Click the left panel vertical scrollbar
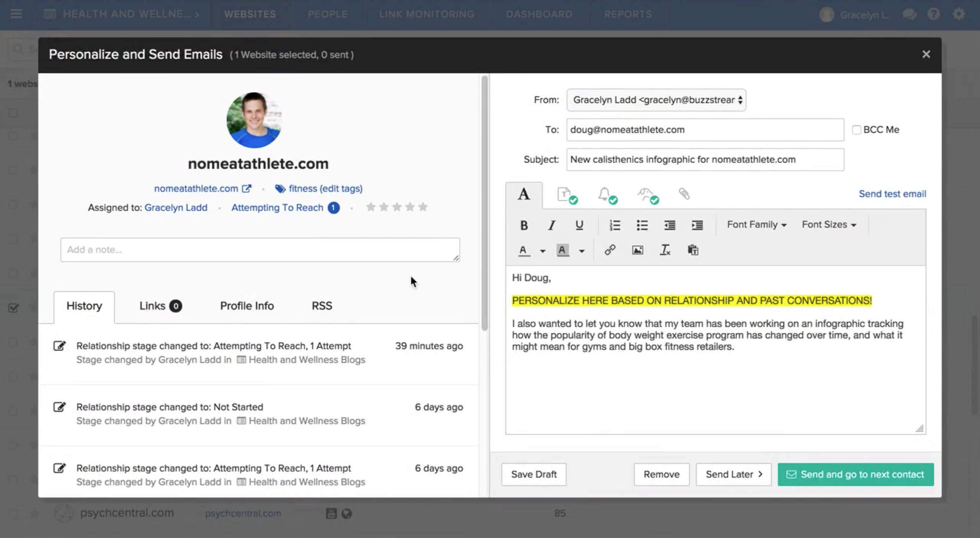 click(484, 203)
